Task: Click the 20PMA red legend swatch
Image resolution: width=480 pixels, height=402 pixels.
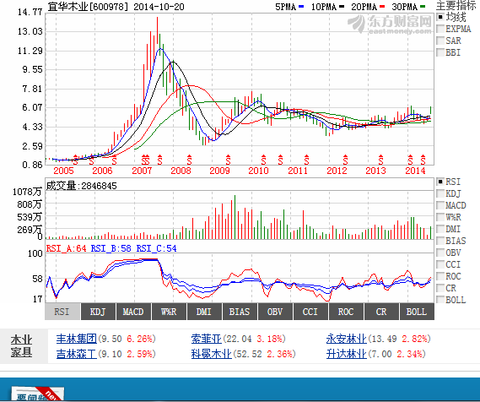Action: 382,7
